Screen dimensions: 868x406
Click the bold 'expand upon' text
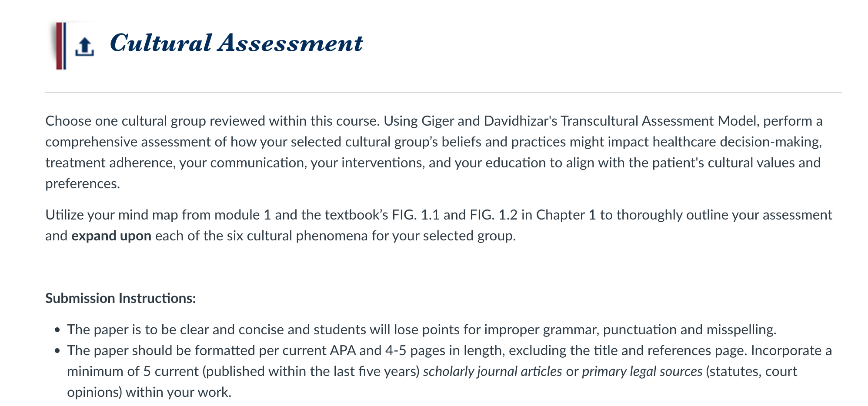111,236
